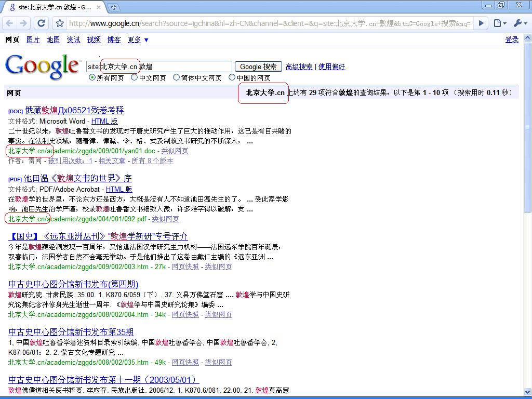Click 网页快照 for the 035.htm result
The image size is (532, 399).
pos(185,362)
